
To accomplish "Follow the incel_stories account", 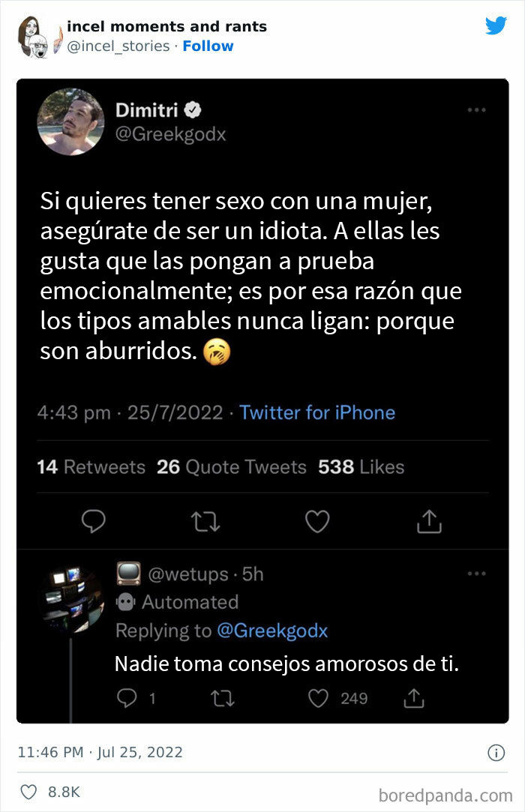I will (x=208, y=46).
